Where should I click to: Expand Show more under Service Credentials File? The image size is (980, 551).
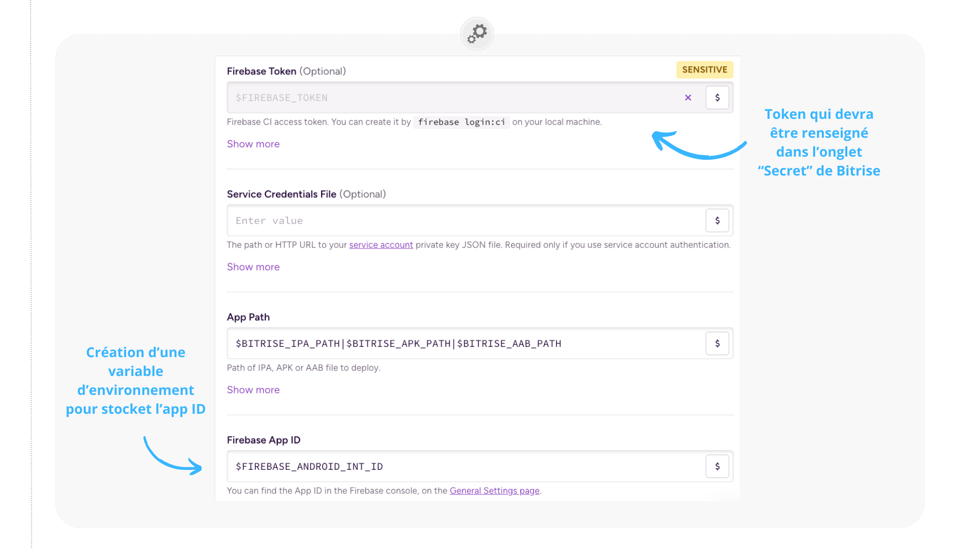pos(253,267)
